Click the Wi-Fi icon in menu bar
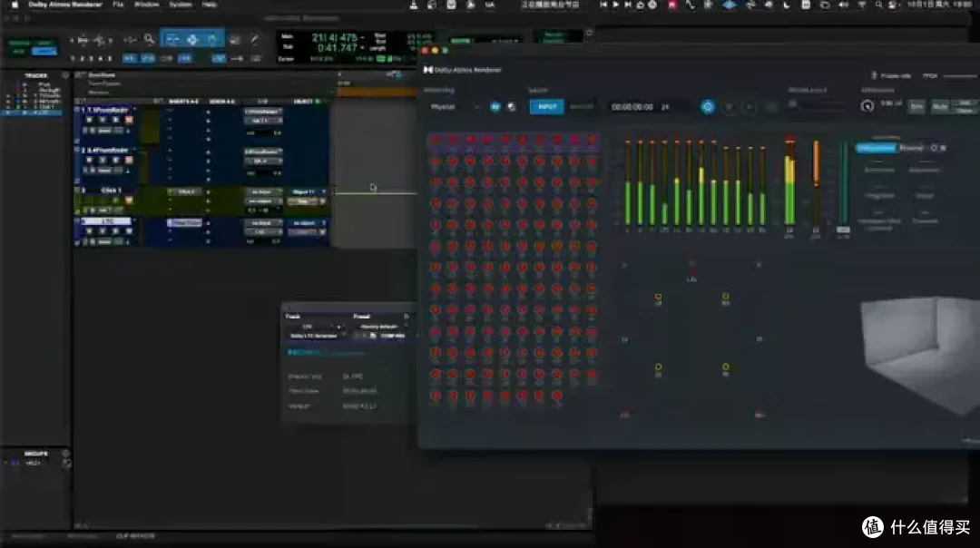This screenshot has width=980, height=548. pos(862,5)
